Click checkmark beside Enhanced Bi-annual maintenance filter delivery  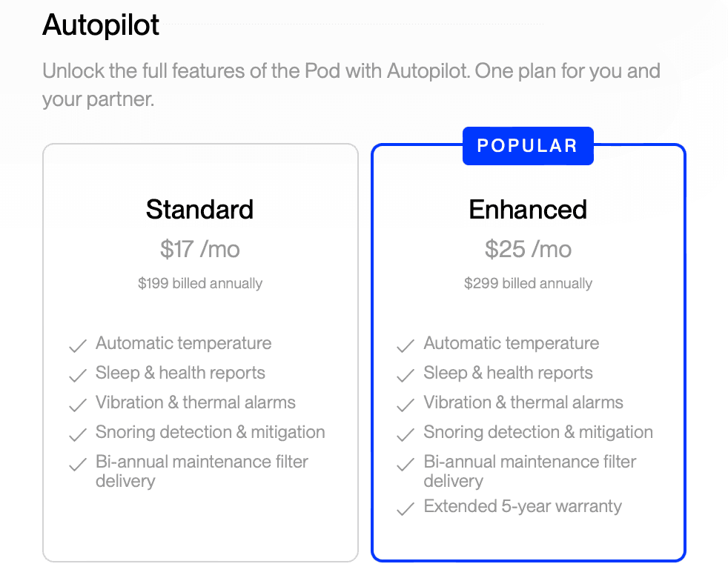click(405, 465)
